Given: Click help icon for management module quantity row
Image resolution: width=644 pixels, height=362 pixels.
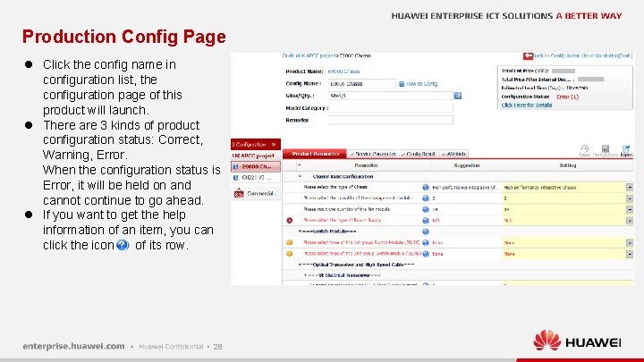Looking at the screenshot, I should coord(426,198).
